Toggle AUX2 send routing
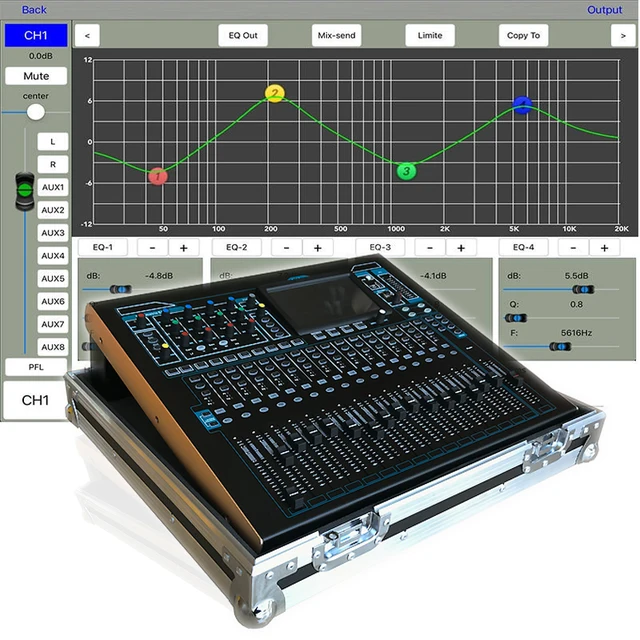This screenshot has height=640, width=640. coord(53,210)
